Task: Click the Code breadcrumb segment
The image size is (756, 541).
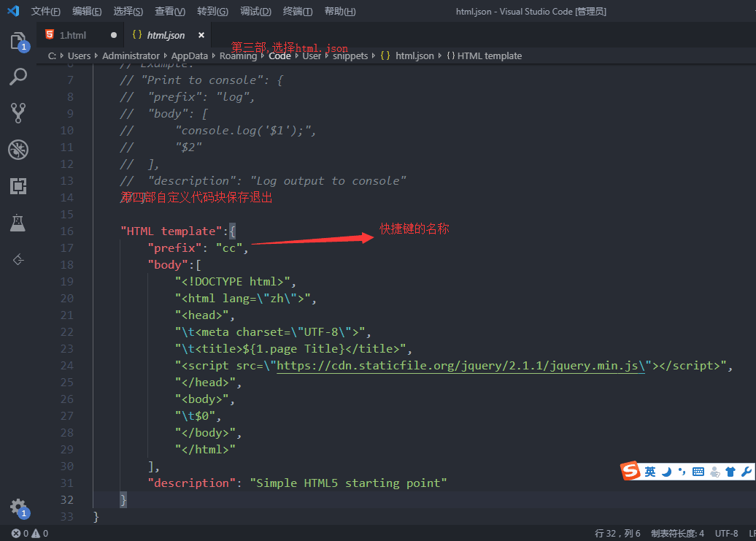Action: pyautogui.click(x=279, y=56)
